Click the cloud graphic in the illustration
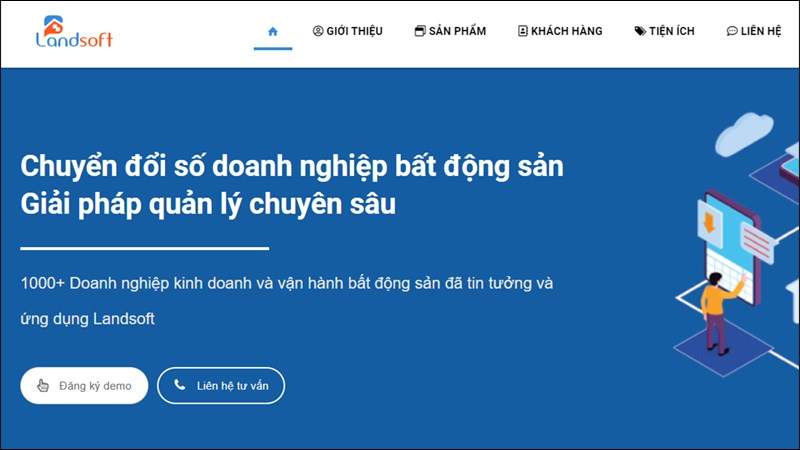Screen dimensions: 800x450 click(744, 134)
